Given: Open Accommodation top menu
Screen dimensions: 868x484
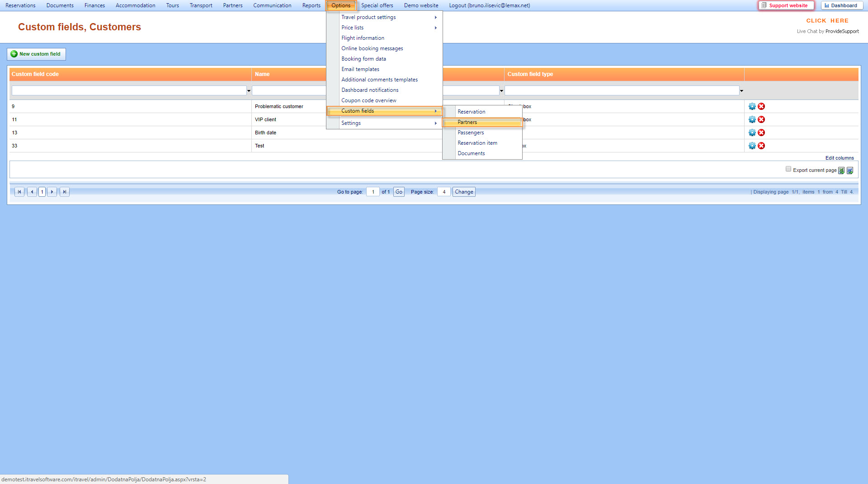Looking at the screenshot, I should click(135, 5).
